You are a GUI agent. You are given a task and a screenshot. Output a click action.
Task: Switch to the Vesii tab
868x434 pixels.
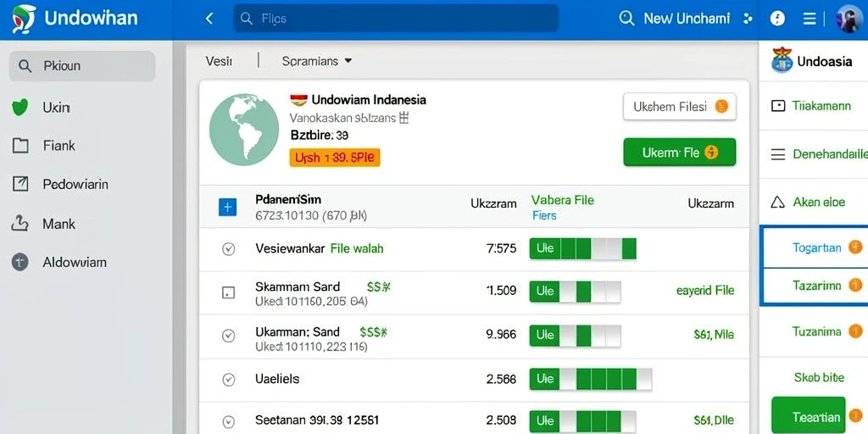coord(219,61)
